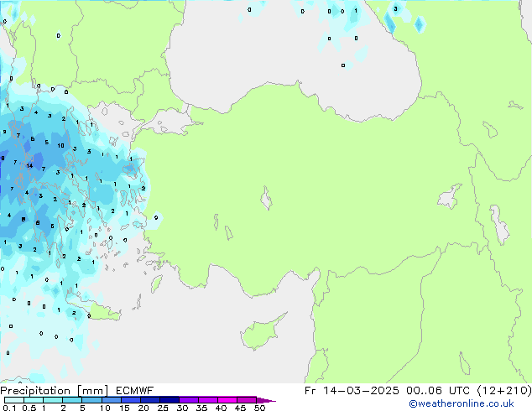The height and width of the screenshot is (411, 532).
Task: Click the above-50 mm arrow tip of legend
Action: coord(266,400)
